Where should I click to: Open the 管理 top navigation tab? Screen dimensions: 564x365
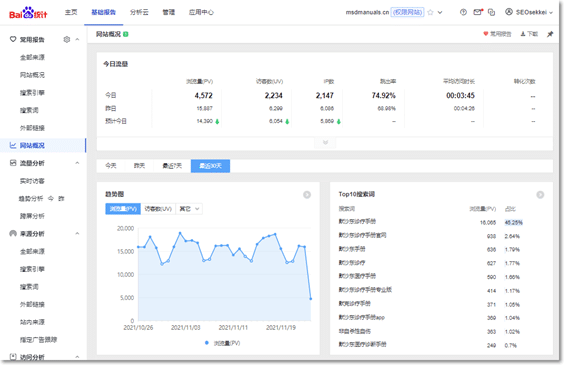(169, 12)
